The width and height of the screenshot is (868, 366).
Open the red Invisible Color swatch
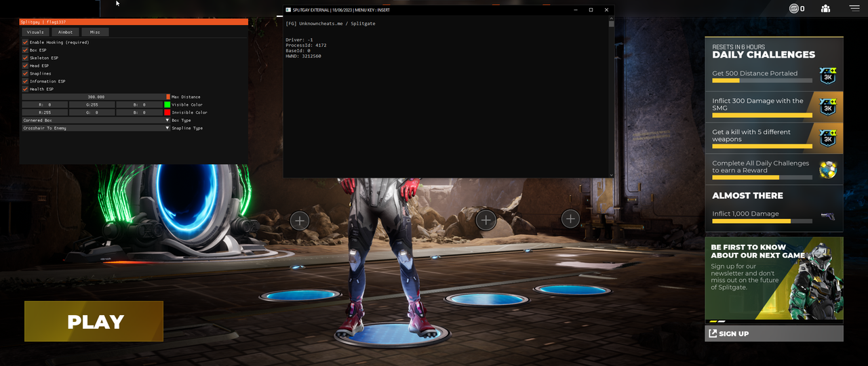click(167, 113)
